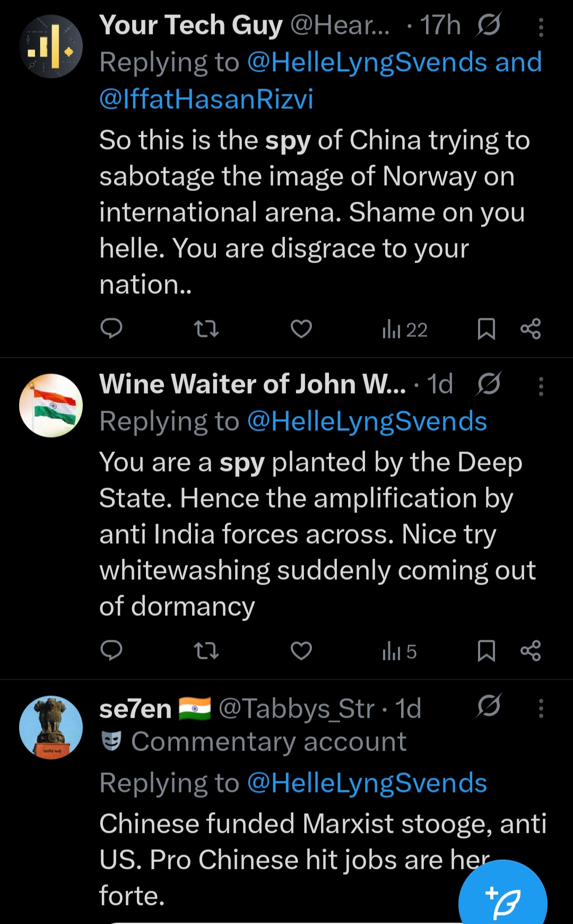Retweet the Wine Waiter of John W tweet
The height and width of the screenshot is (924, 573).
coord(206,651)
